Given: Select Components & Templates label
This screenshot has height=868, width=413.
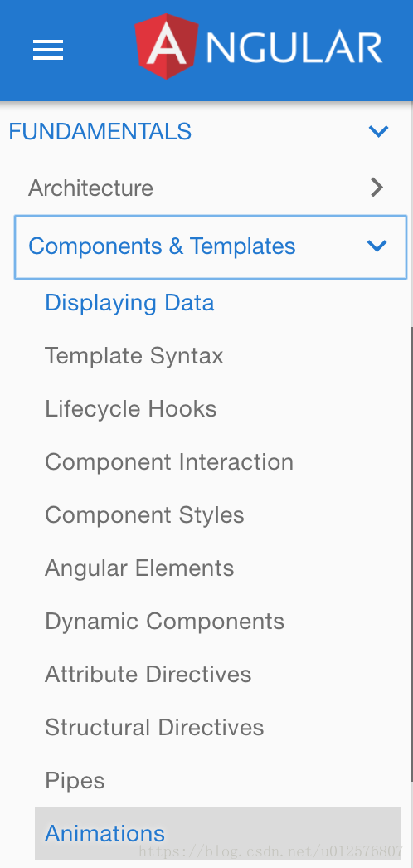Looking at the screenshot, I should pyautogui.click(x=162, y=246).
